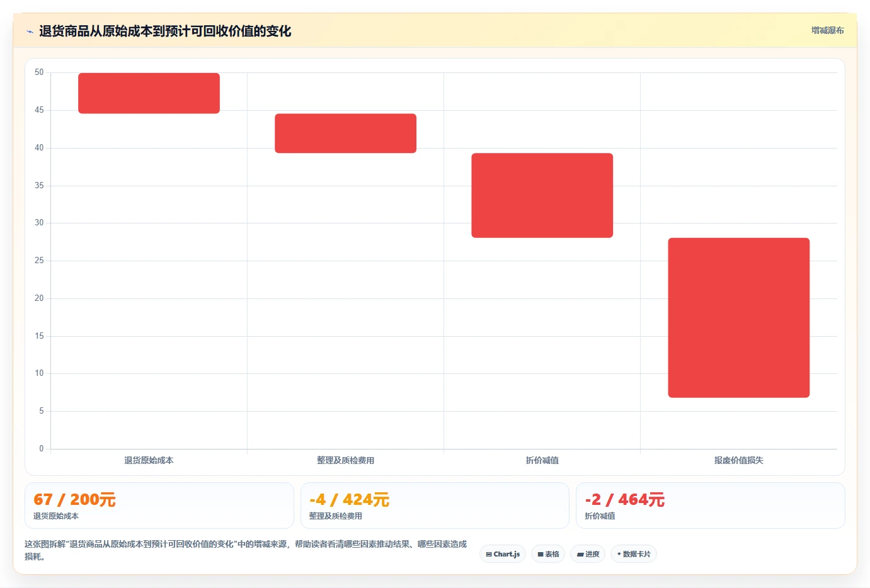Click the chart title 退货商品从原始成本到预计可回收价值的变化
Image resolution: width=870 pixels, height=588 pixels.
point(165,31)
